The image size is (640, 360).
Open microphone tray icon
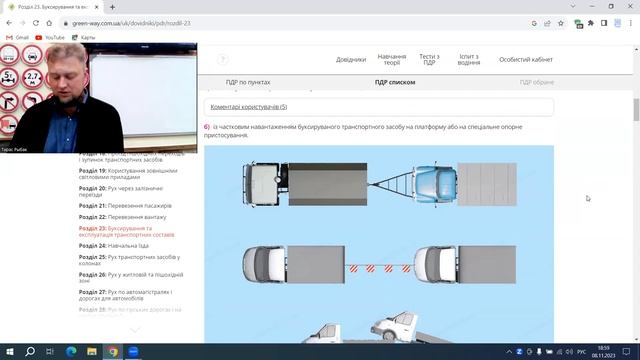point(539,351)
